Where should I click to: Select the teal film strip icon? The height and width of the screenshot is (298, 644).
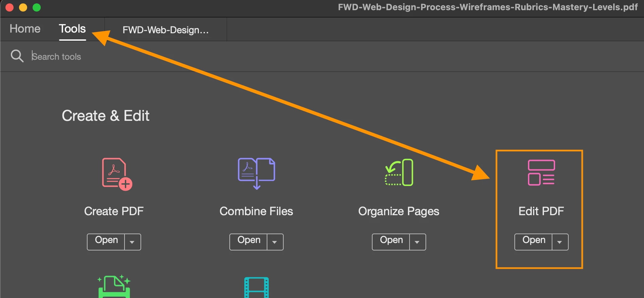(257, 287)
